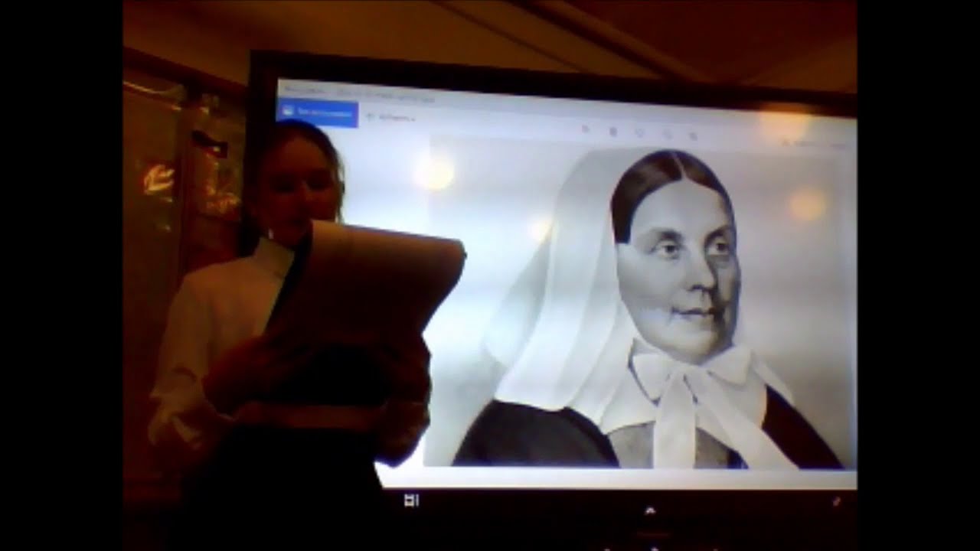Image resolution: width=980 pixels, height=551 pixels.
Task: Click the white up-arrow below the display
Action: click(650, 510)
